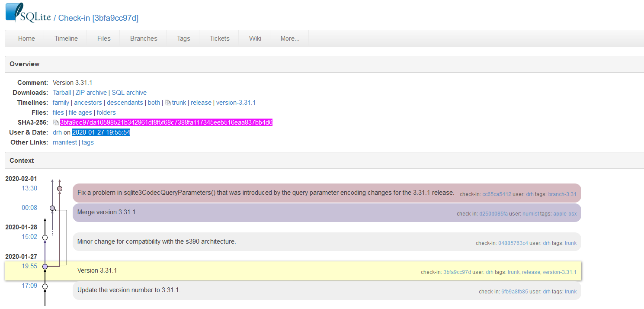Open the ancestors timeline link

click(x=88, y=103)
